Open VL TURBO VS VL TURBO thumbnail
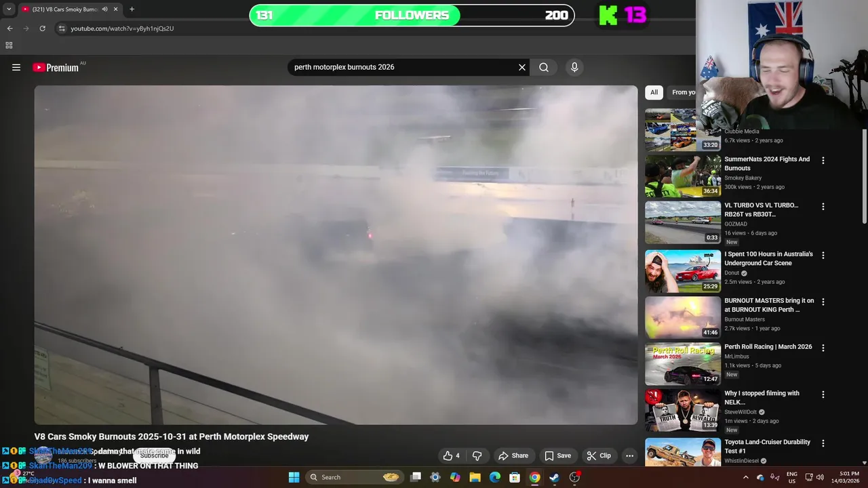 point(683,222)
